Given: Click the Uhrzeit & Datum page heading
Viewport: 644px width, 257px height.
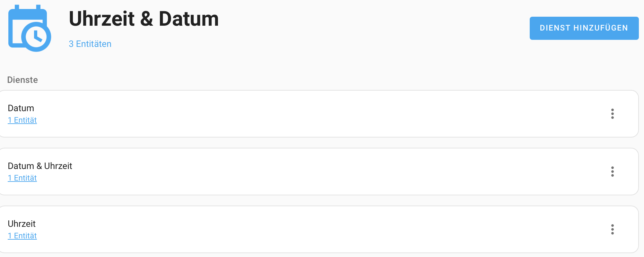Looking at the screenshot, I should pos(144,19).
